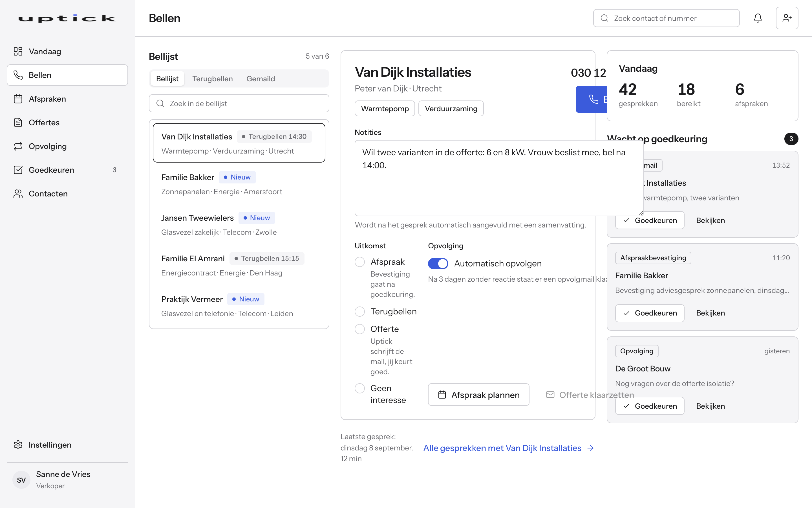Select Jansen Tweewielers in the call list
This screenshot has width=812, height=508.
(x=239, y=225)
